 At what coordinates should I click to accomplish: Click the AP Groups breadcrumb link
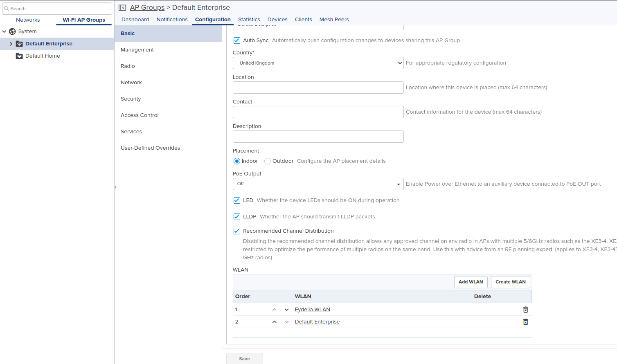pyautogui.click(x=147, y=8)
